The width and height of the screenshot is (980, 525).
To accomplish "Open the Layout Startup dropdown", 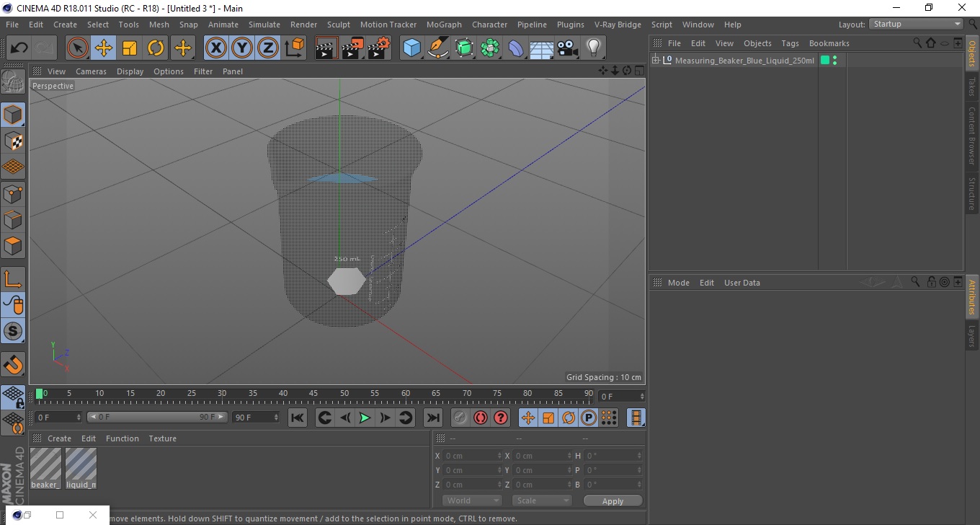I will click(x=917, y=24).
